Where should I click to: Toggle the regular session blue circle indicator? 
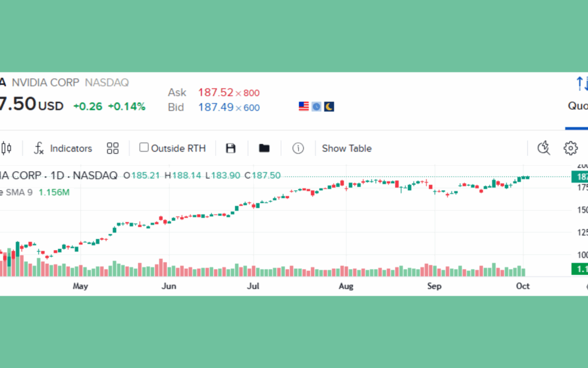(316, 106)
